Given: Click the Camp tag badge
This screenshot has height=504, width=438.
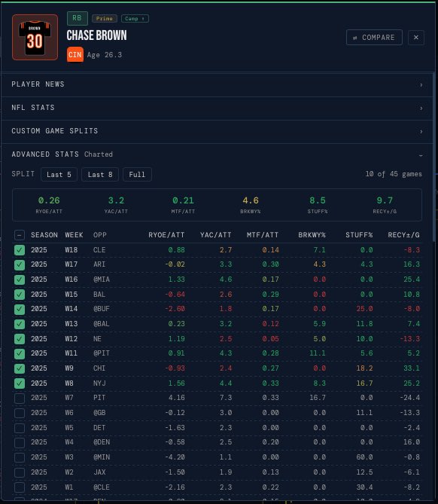Looking at the screenshot, I should click(x=135, y=19).
